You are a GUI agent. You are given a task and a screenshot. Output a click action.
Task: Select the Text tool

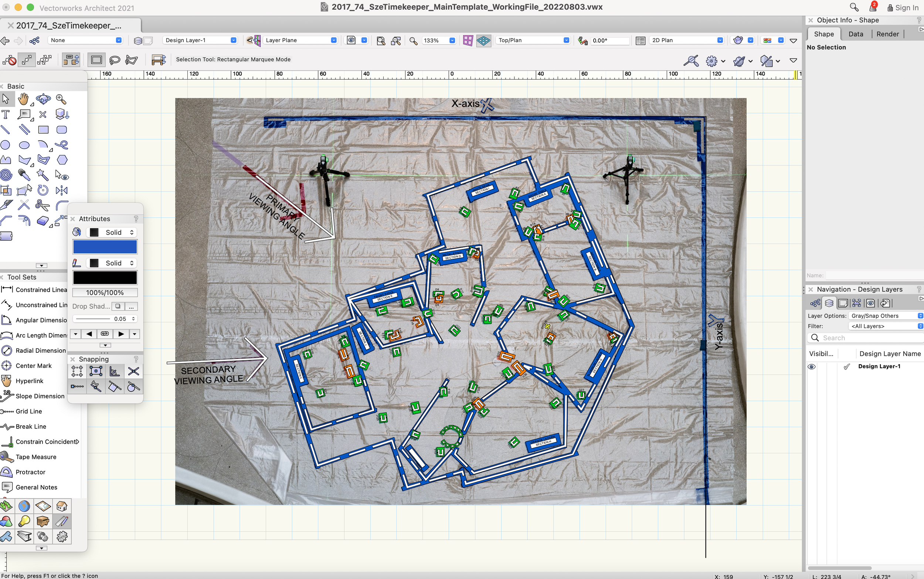click(5, 115)
